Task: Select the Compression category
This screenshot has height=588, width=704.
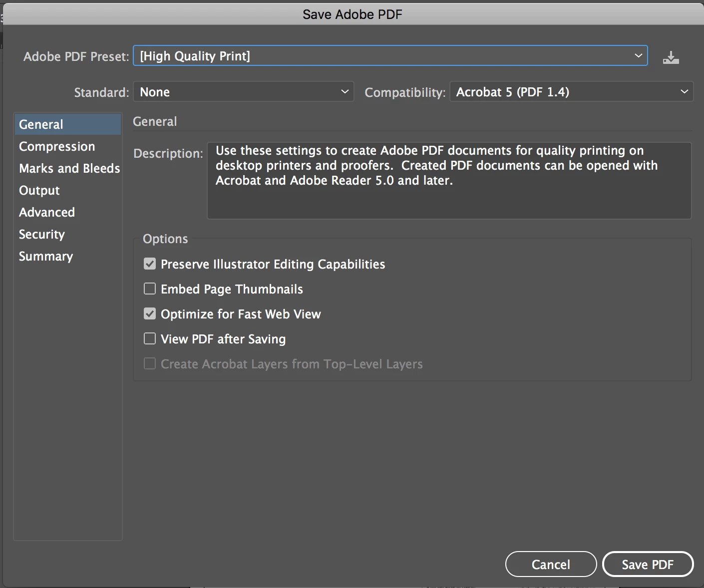Action: pos(67,146)
